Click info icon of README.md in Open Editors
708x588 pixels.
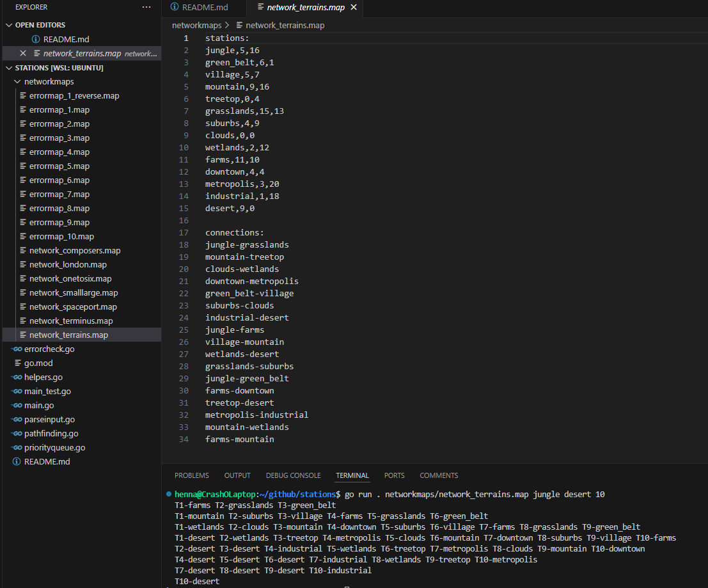[36, 39]
